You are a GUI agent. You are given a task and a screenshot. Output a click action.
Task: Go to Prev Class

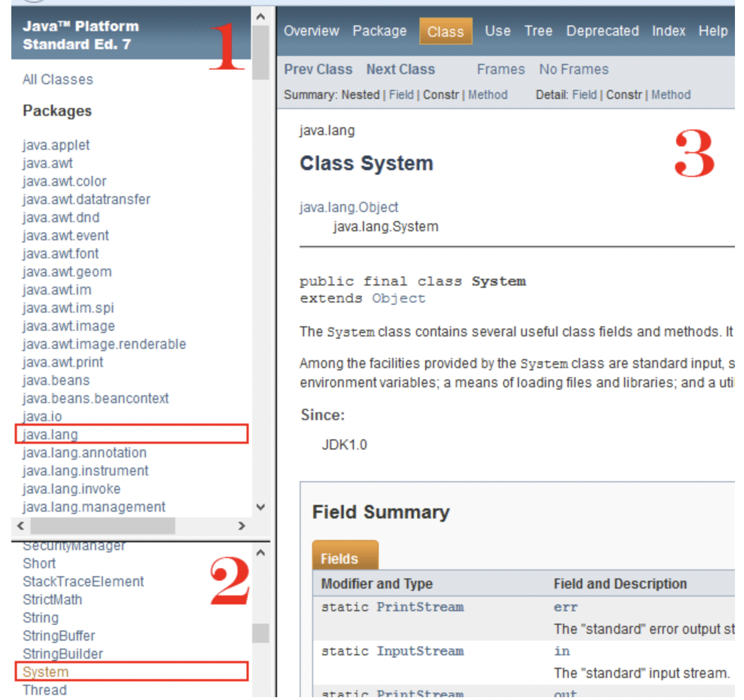[318, 70]
